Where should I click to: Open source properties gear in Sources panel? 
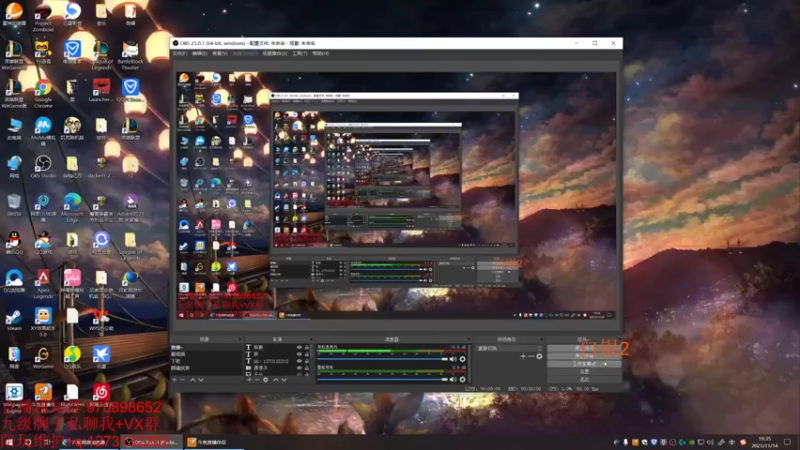(x=266, y=380)
